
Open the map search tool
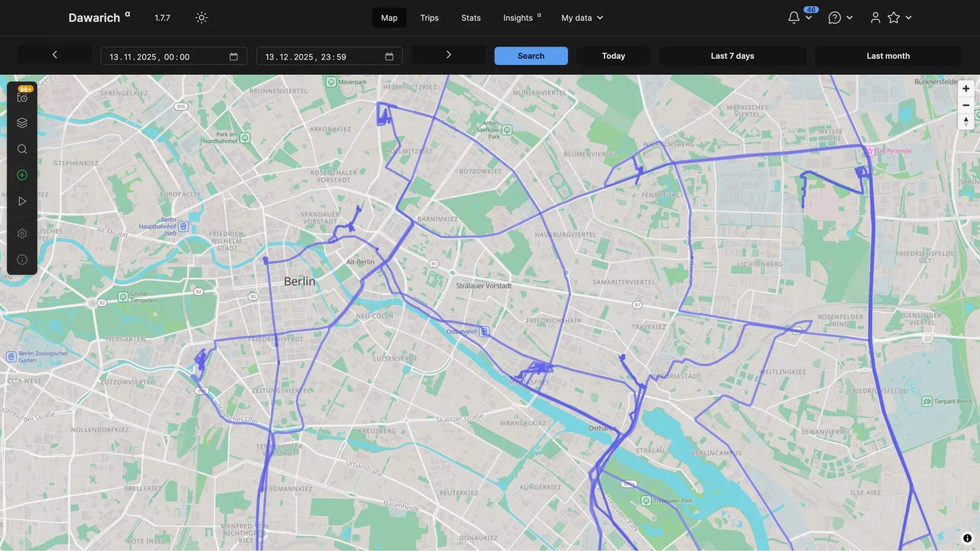click(22, 149)
